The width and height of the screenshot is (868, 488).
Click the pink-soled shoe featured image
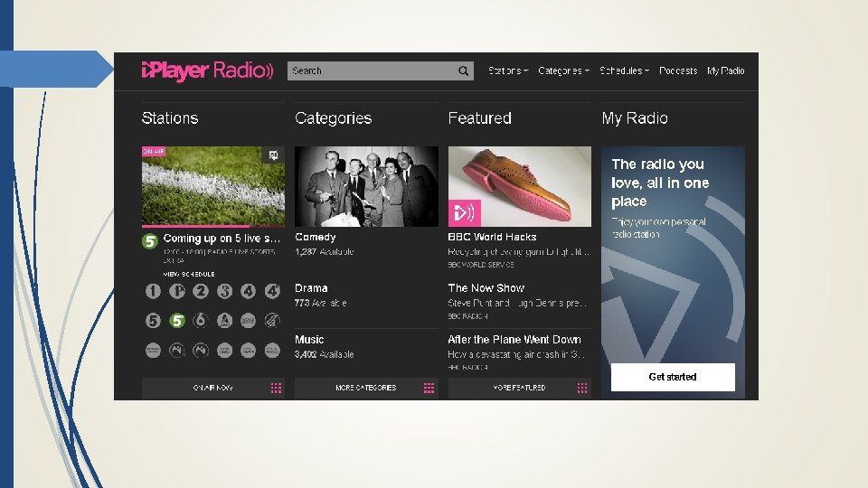tap(520, 186)
